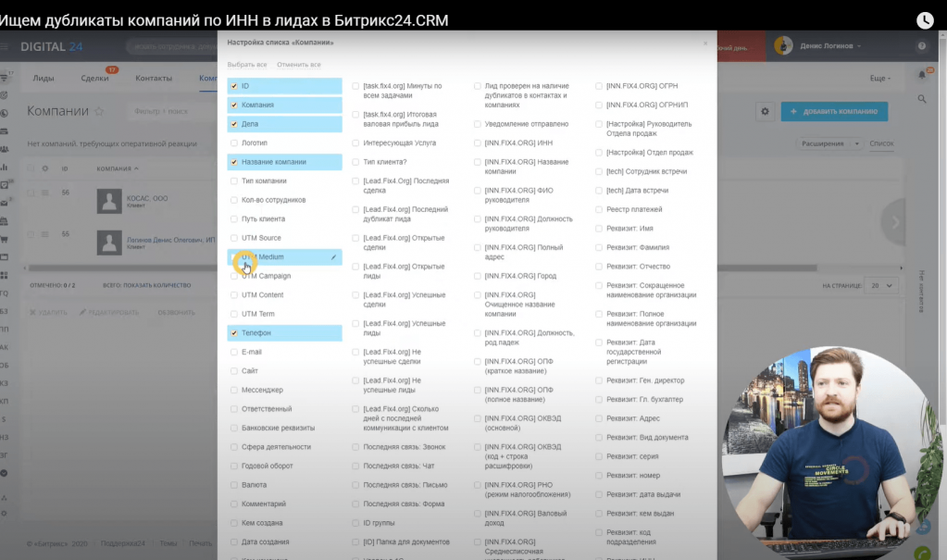
Task: Click the help question mark icon
Action: [x=922, y=46]
